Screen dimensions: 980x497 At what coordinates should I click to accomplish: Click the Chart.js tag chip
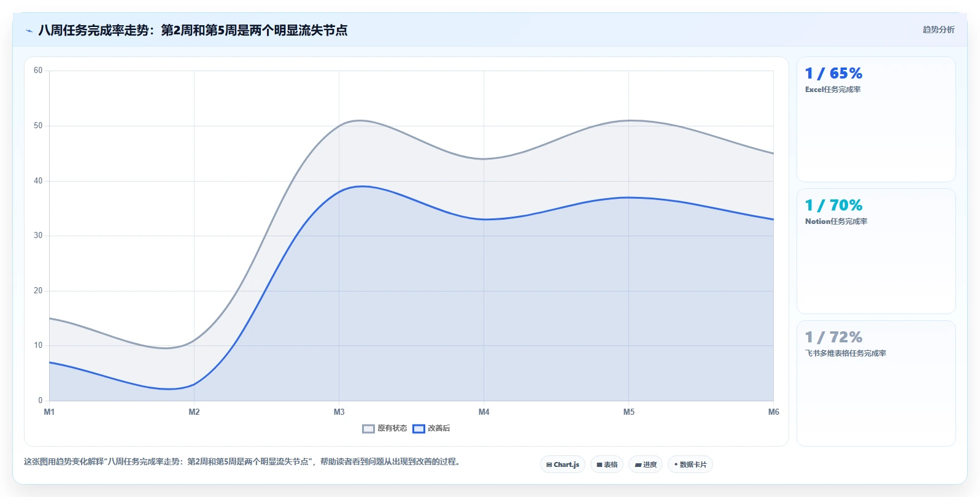coord(563,464)
